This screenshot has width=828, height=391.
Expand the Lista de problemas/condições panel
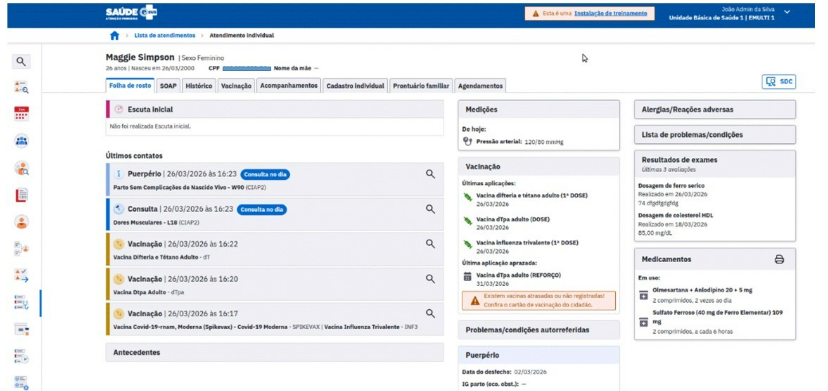[714, 135]
